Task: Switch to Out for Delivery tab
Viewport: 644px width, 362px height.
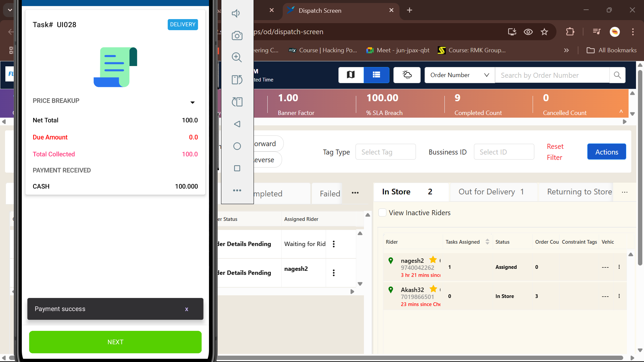Action: pyautogui.click(x=491, y=192)
